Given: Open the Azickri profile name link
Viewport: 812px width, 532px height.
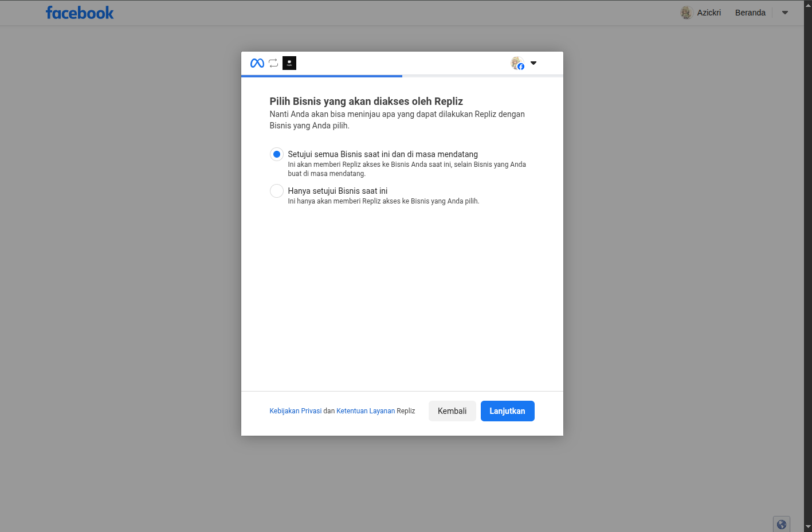Looking at the screenshot, I should (709, 13).
